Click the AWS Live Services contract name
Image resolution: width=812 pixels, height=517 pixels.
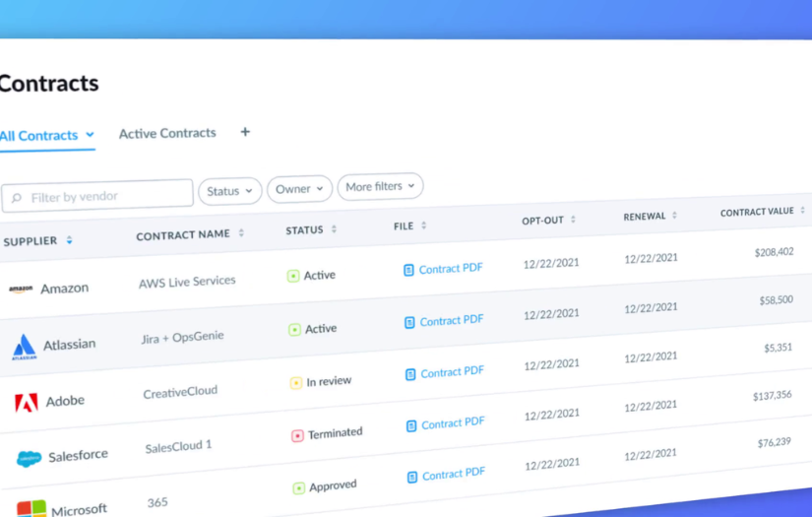pyautogui.click(x=187, y=282)
